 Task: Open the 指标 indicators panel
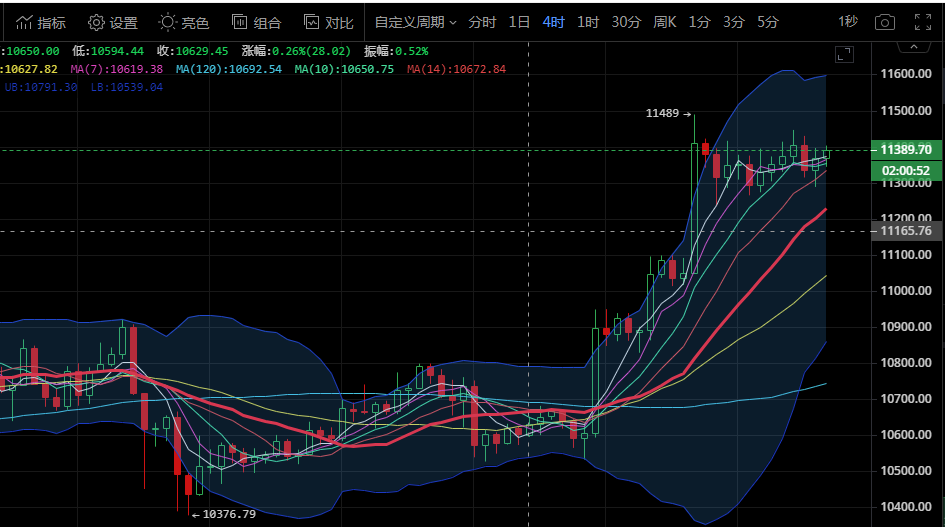coord(41,22)
